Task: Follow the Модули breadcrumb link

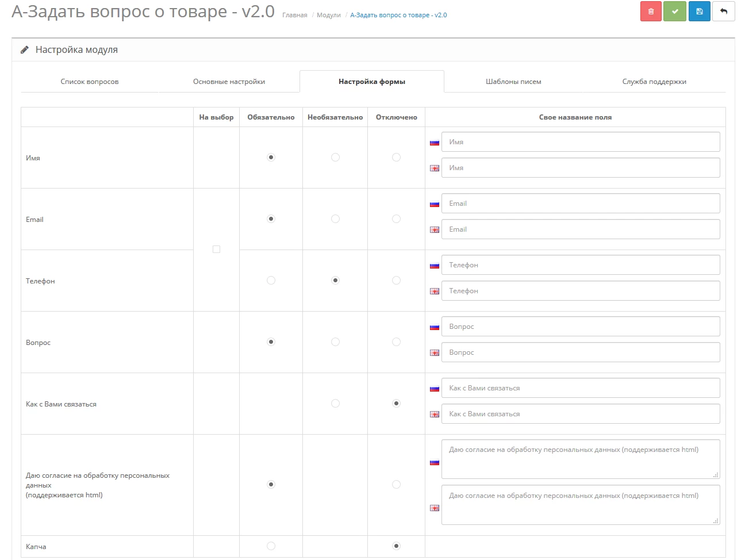Action: (x=329, y=15)
